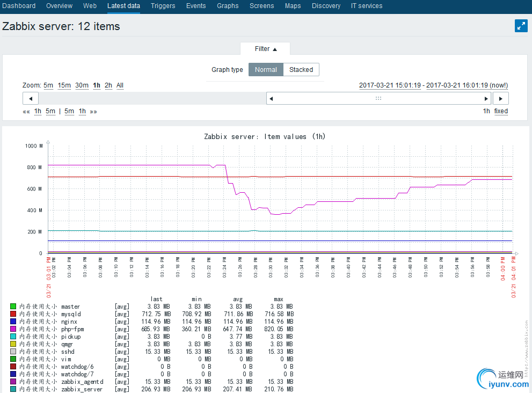532x393 pixels.
Task: Grab the timeline scrollbar grip handle
Action: pos(378,98)
